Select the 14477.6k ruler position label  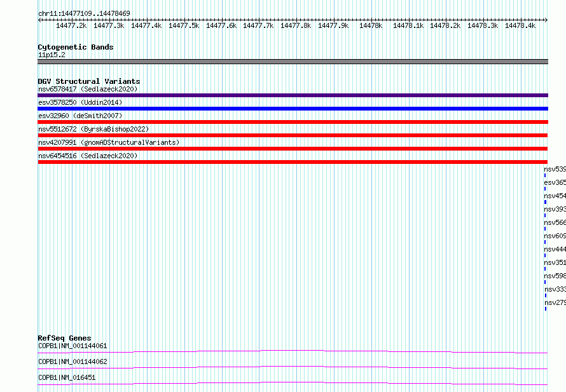[x=221, y=25]
